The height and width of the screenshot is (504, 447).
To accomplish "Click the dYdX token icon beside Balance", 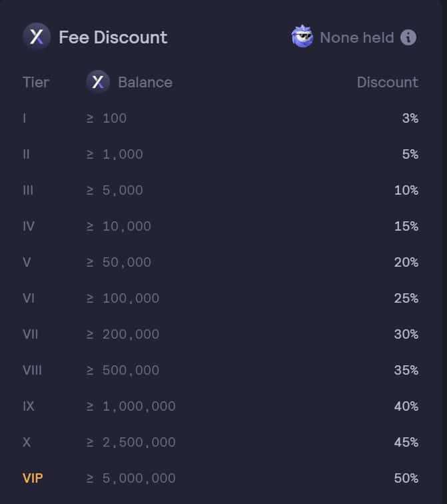I will pos(98,82).
